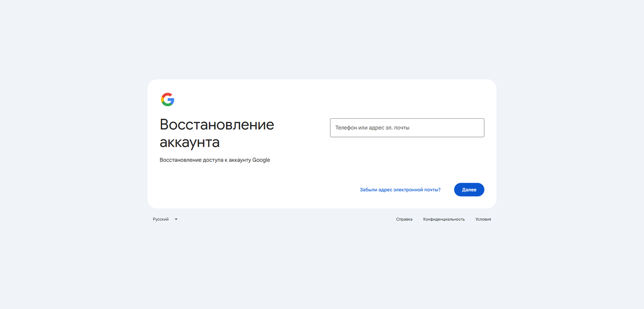This screenshot has height=309, width=644.
Task: Click 'Восстановление доступа к аккаунту Google' text
Action: tap(215, 160)
